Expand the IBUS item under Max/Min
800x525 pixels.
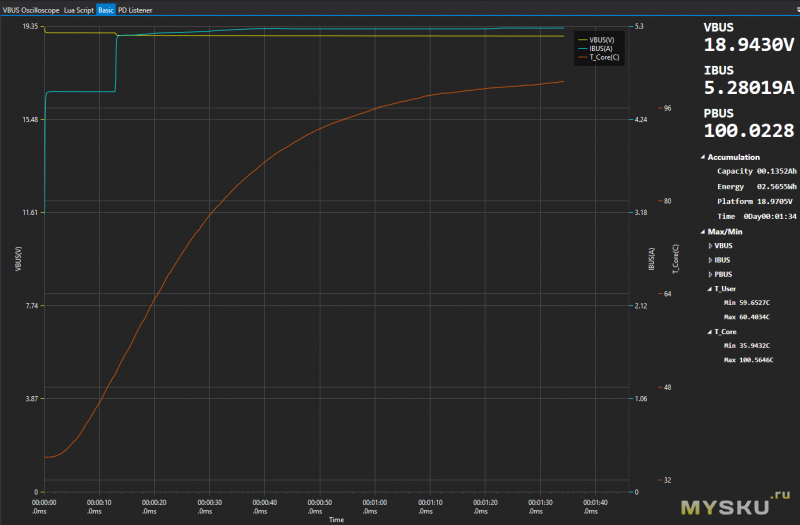[x=710, y=260]
